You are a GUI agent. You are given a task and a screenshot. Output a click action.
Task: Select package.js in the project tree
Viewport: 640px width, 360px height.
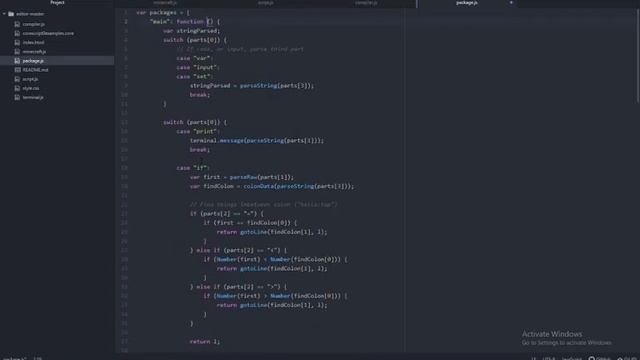[33, 61]
